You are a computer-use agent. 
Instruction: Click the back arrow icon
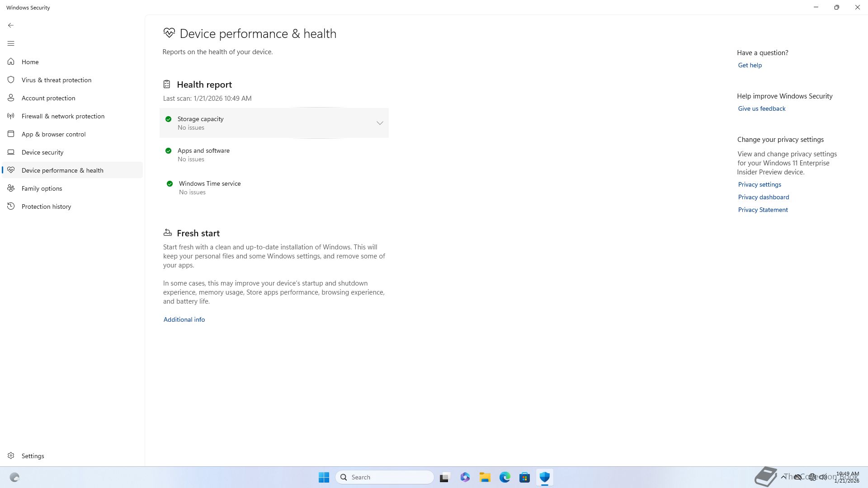tap(11, 25)
